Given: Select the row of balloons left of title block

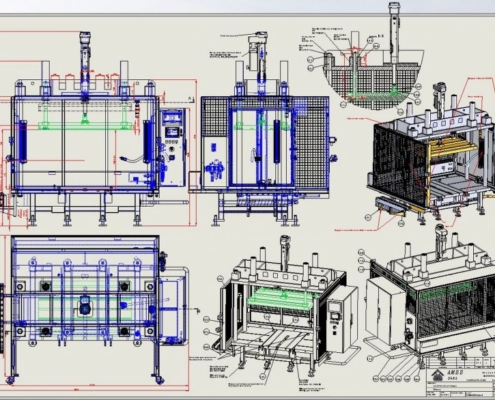Looking at the screenshot, I should 396,379.
